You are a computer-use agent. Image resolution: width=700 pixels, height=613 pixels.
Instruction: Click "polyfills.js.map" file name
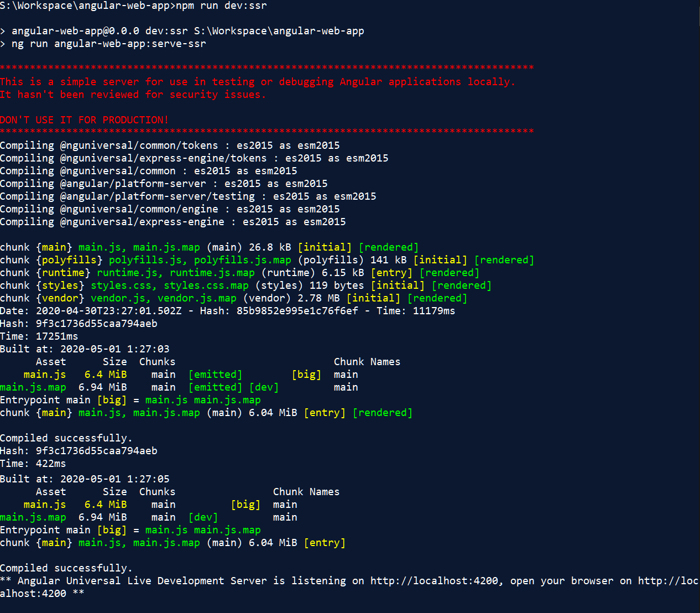[242, 260]
